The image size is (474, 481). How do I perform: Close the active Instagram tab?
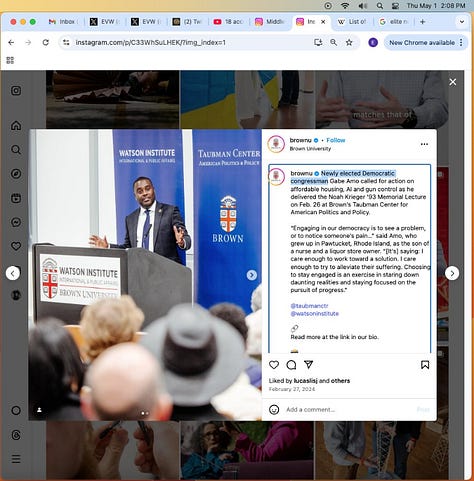323,22
